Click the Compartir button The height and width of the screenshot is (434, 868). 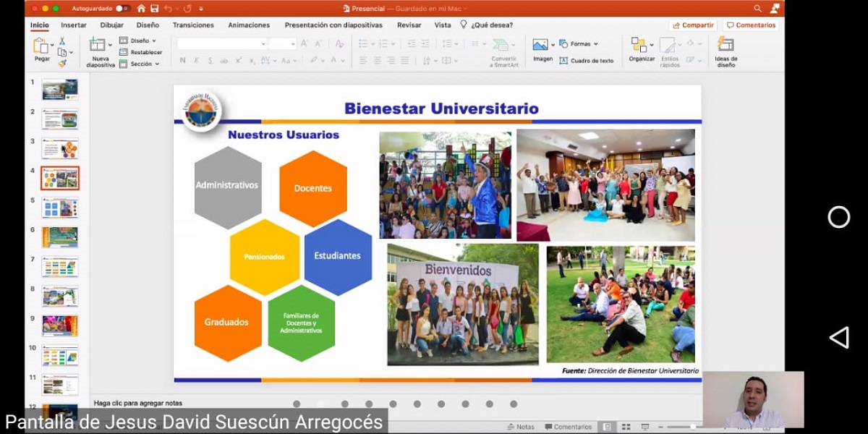pos(693,24)
